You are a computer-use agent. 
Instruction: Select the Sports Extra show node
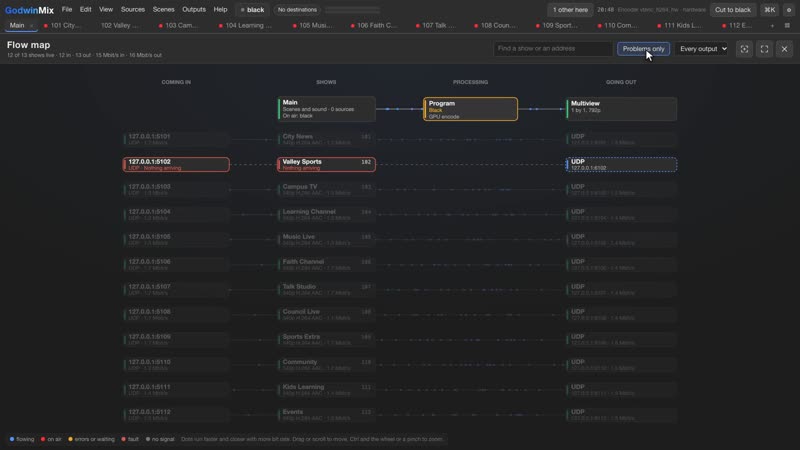pos(327,339)
